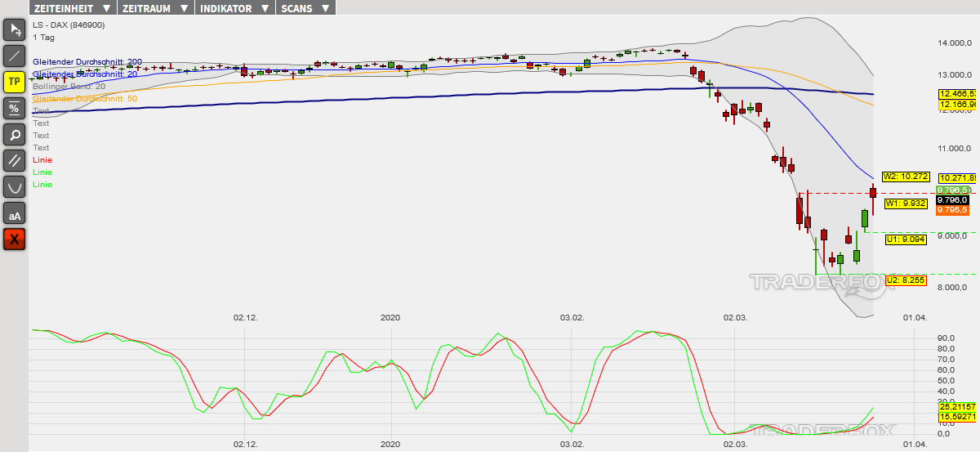Select the Gleitender Durchschnitt: 20 legend entry

pos(85,74)
